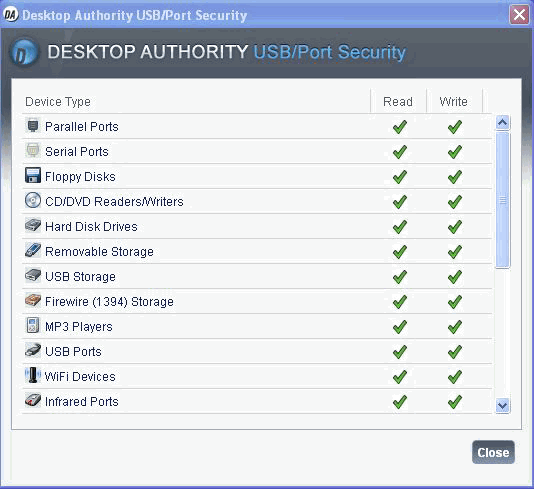Image resolution: width=534 pixels, height=489 pixels.
Task: Toggle Read for CD/DVD Readers/Writers
Action: point(400,202)
